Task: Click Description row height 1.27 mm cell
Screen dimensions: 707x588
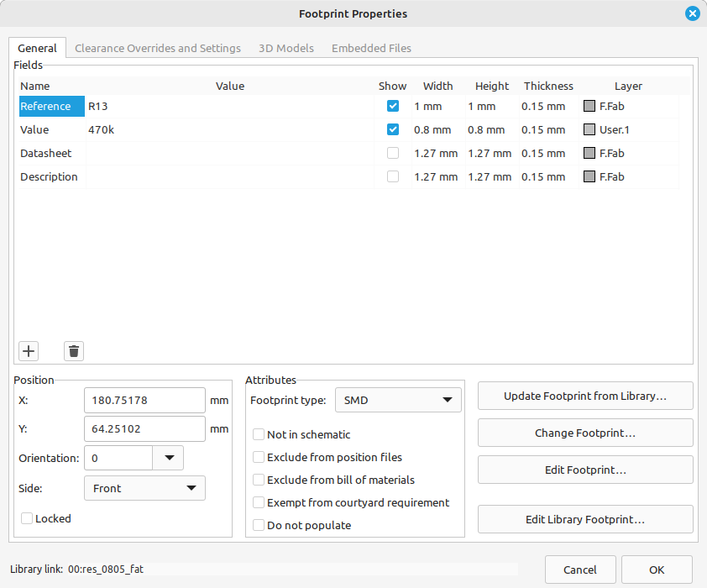Action: click(x=492, y=176)
